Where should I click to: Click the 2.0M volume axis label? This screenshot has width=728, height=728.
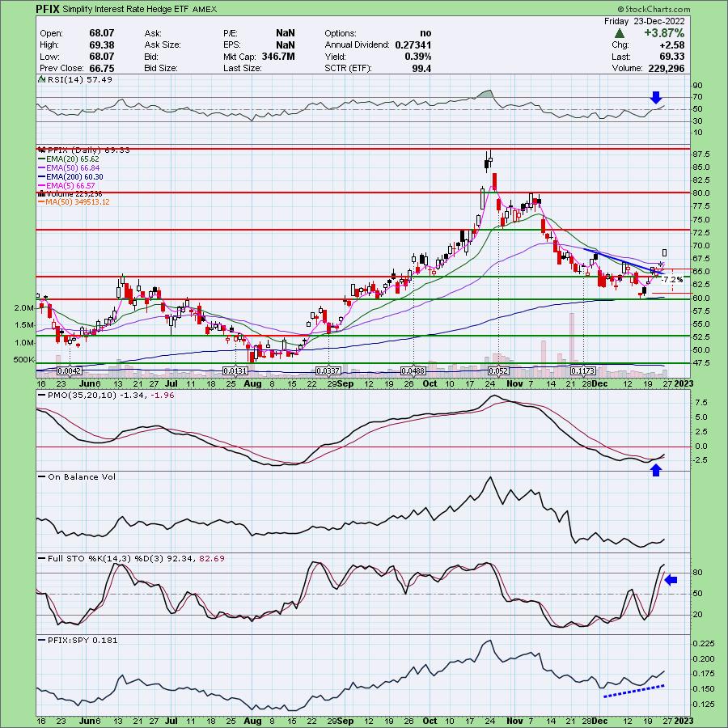tap(24, 308)
